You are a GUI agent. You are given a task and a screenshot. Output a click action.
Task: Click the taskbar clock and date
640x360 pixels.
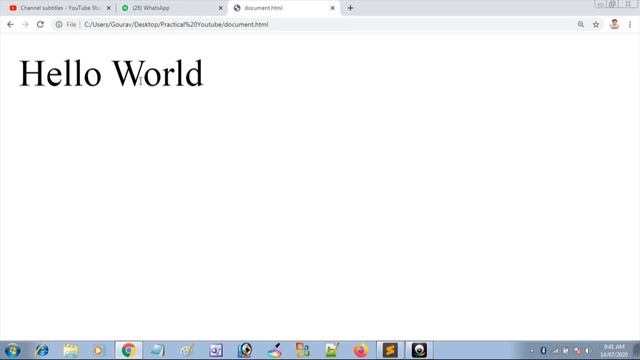pos(614,351)
